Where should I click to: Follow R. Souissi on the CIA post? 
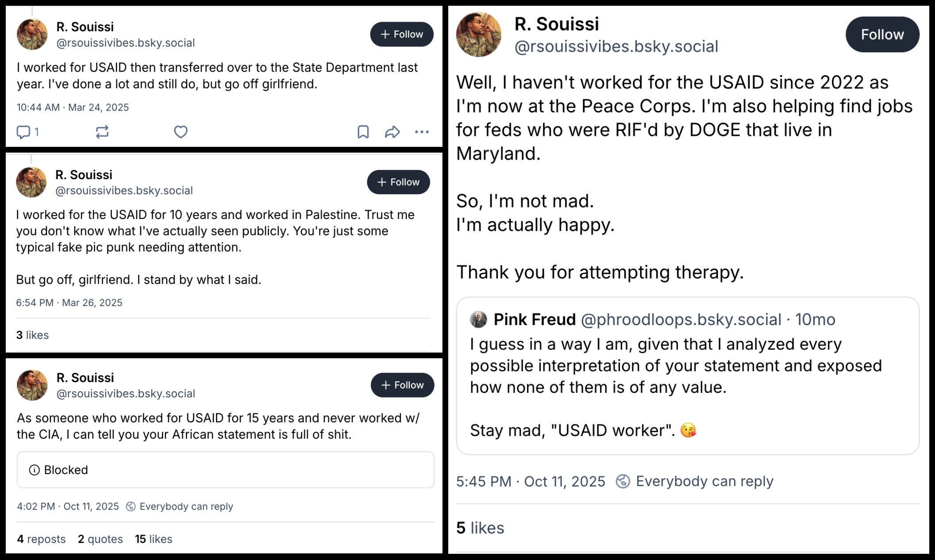point(402,385)
